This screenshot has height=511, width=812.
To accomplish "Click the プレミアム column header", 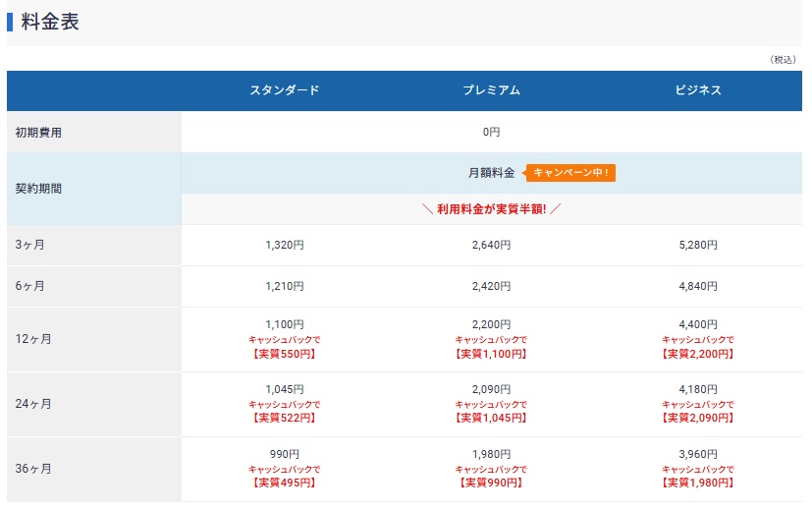I will point(491,90).
